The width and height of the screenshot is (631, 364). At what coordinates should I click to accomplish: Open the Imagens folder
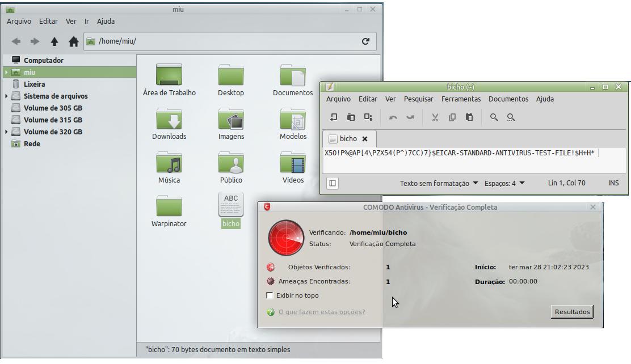[x=231, y=124]
